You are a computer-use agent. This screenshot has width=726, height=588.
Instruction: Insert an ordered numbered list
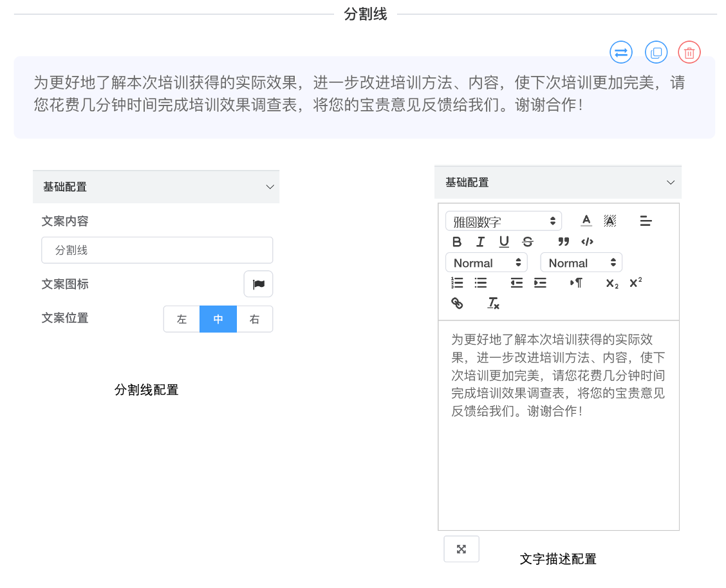[457, 283]
